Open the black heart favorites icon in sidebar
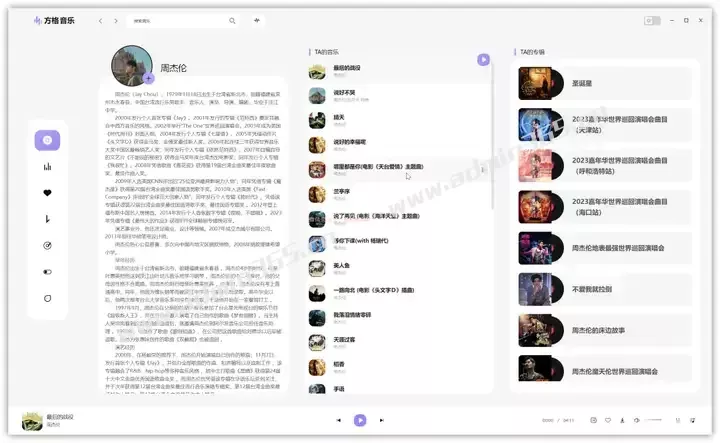 coord(47,193)
